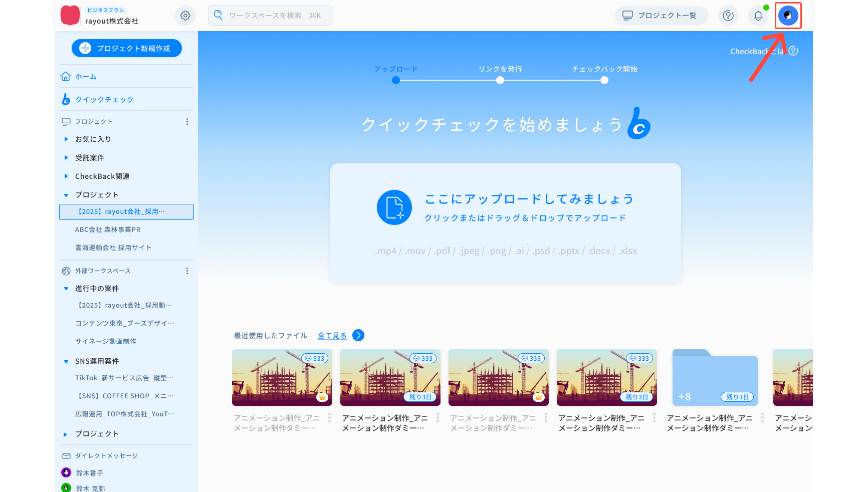Expand the お気に入り folder

[66, 139]
